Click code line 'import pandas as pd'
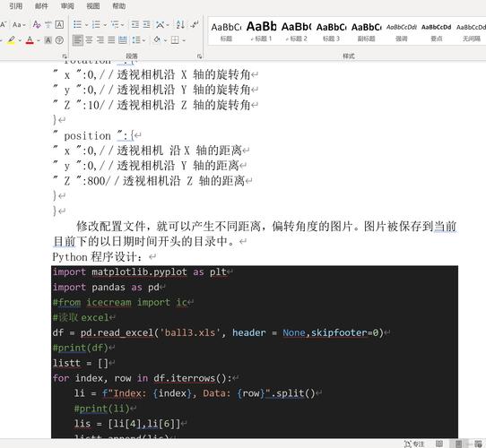Viewport: 486px width, 448px height. coord(106,288)
